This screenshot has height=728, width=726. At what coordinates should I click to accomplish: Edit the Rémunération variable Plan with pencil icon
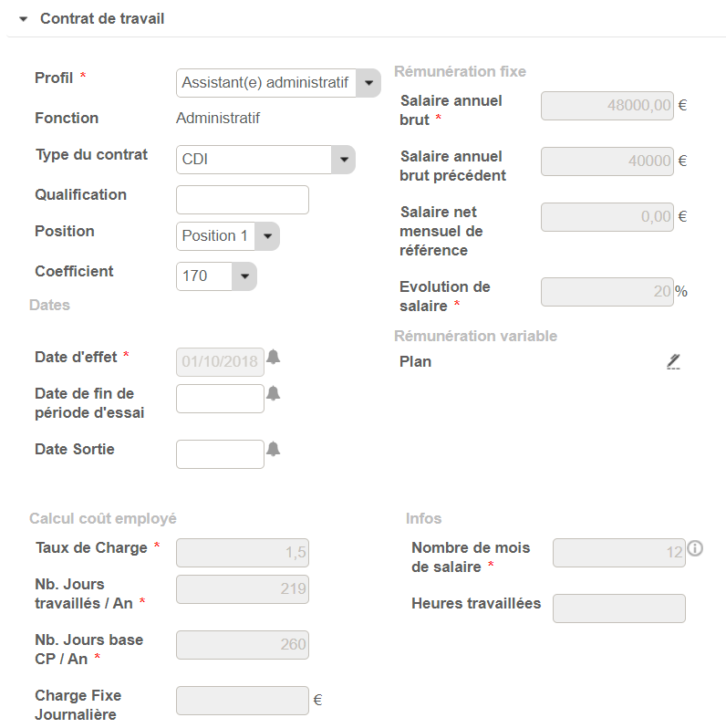tap(673, 361)
